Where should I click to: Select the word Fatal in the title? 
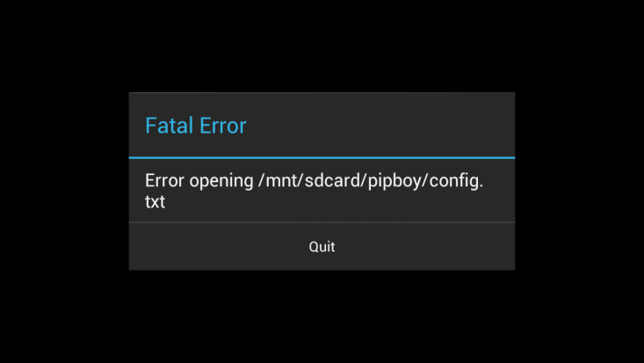point(170,126)
